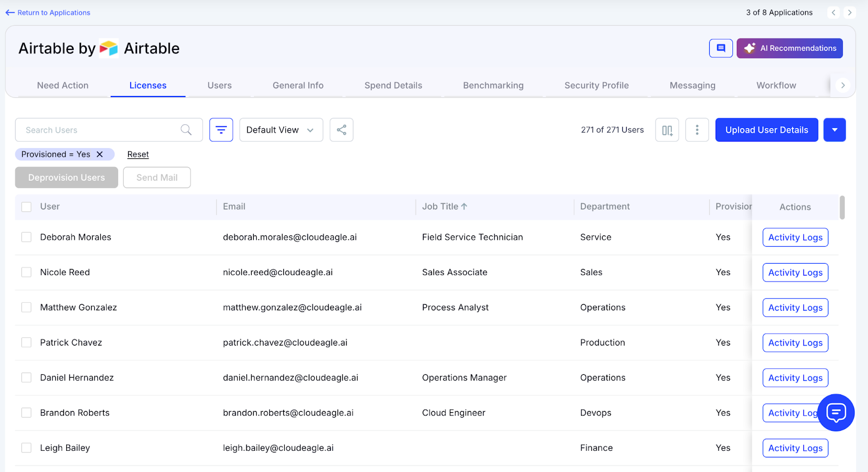Select the Matthew Gonzalez checkbox
The height and width of the screenshot is (472, 868).
click(x=26, y=308)
